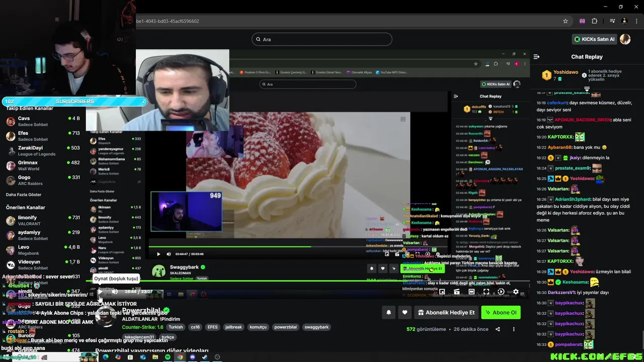This screenshot has width=644, height=362.
Task: Select the swaggybark tag
Action: point(316,327)
